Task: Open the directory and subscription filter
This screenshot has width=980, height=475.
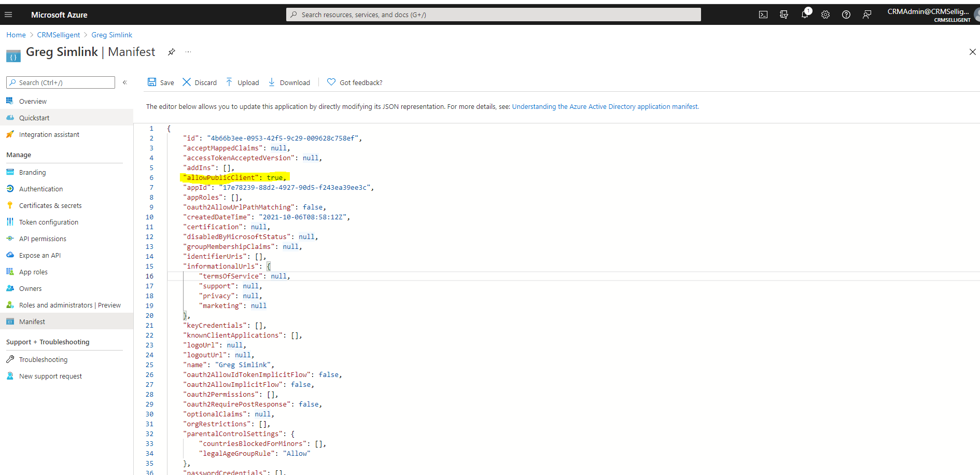Action: click(x=784, y=15)
